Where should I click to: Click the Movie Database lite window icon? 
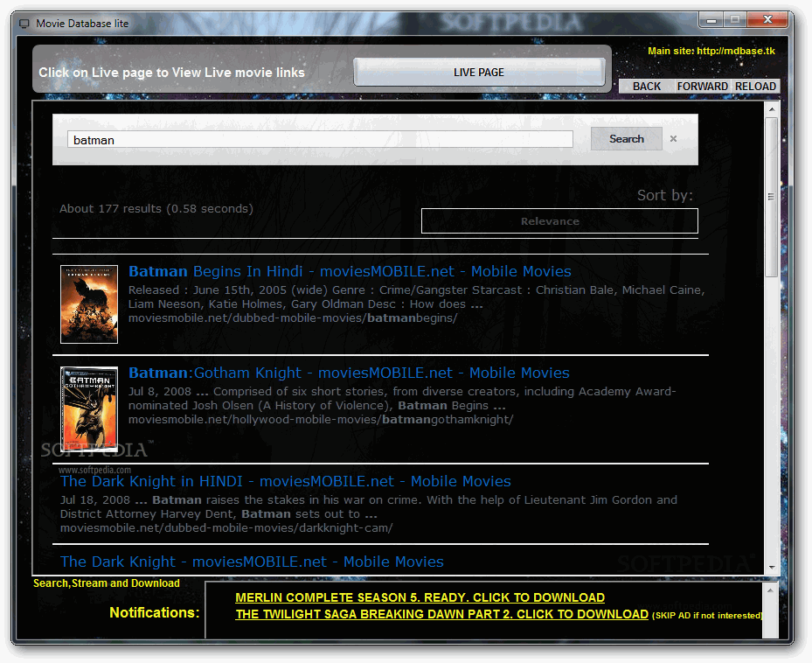(x=24, y=24)
